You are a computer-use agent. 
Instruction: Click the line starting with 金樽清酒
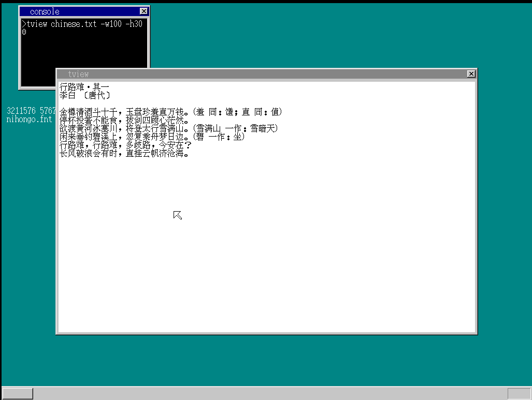(170, 112)
